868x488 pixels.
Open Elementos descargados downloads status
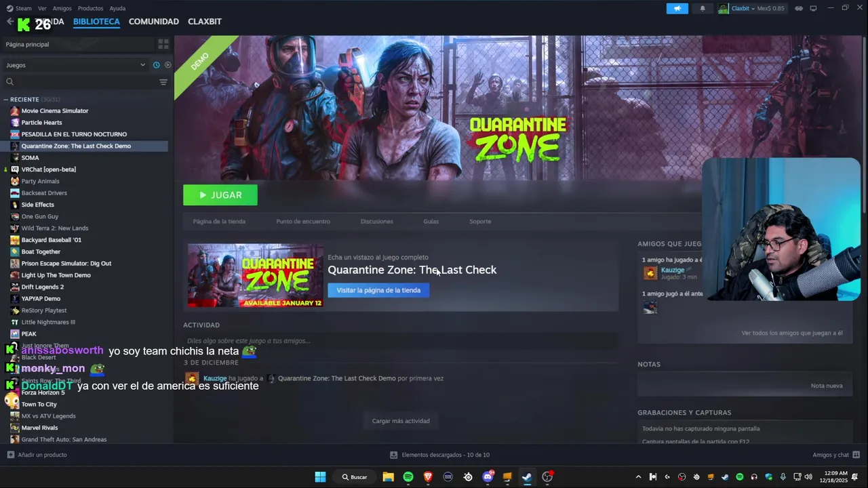[439, 455]
